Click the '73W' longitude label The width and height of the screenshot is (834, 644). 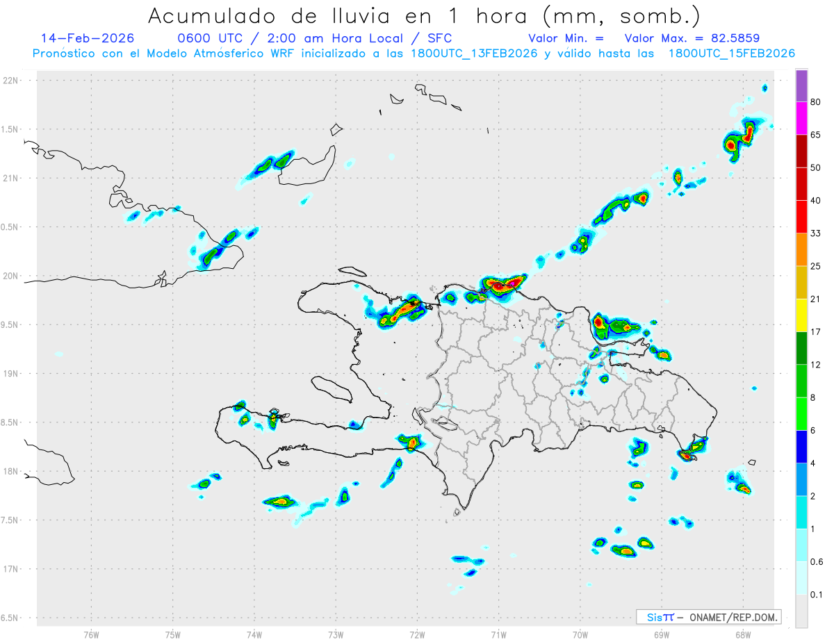(x=336, y=634)
